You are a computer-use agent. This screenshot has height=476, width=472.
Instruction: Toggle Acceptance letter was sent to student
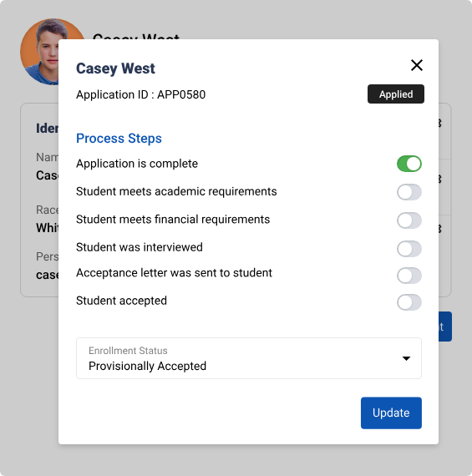click(409, 276)
